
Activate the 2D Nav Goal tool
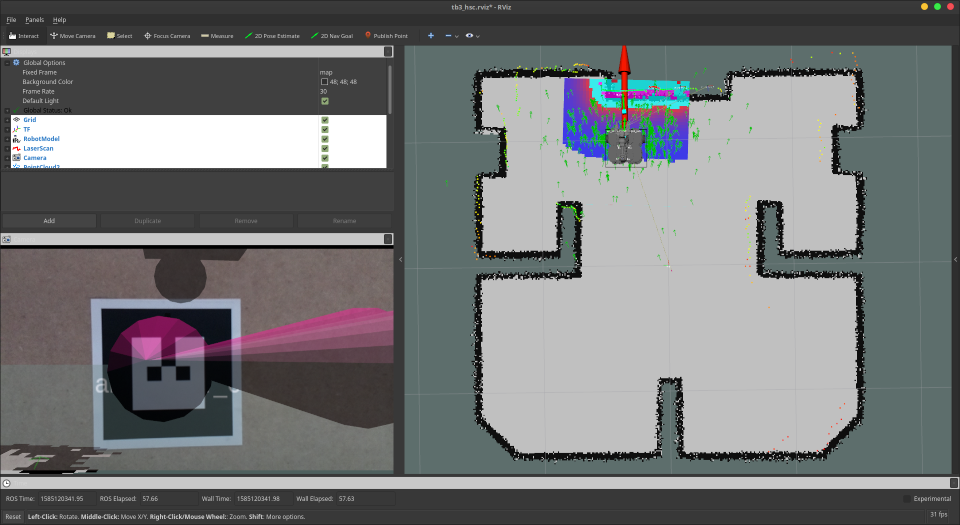click(332, 35)
